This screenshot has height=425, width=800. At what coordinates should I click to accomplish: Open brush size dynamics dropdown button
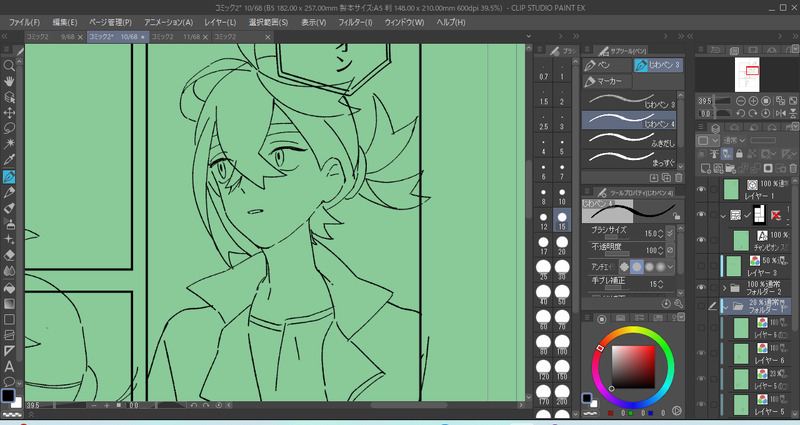[x=670, y=233]
